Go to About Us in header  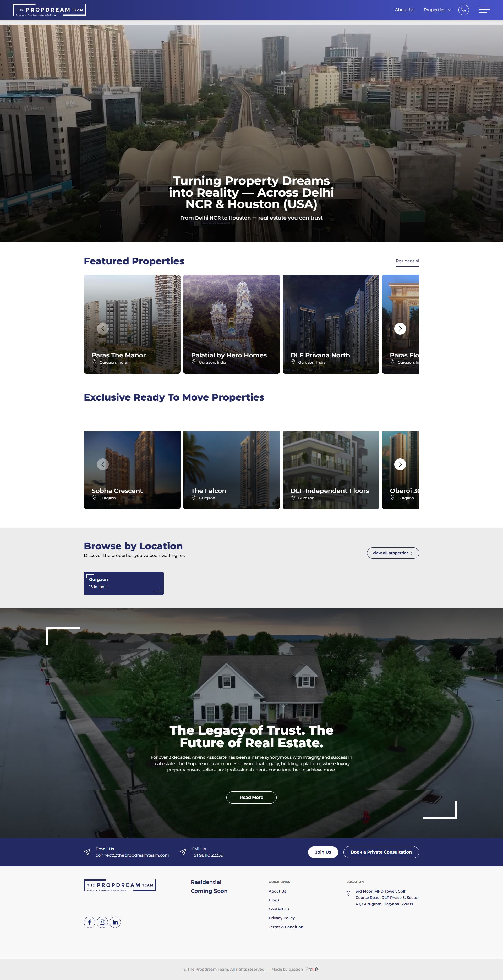[x=404, y=10]
